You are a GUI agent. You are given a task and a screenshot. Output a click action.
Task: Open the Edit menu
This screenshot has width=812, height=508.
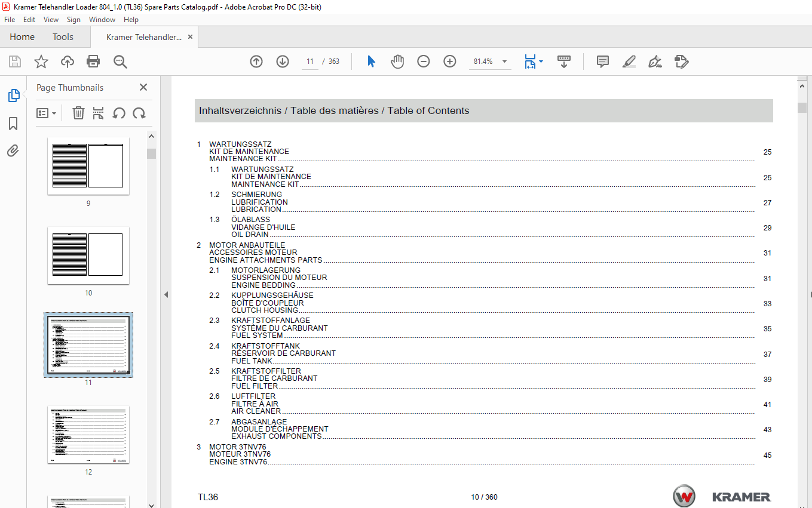coord(29,20)
